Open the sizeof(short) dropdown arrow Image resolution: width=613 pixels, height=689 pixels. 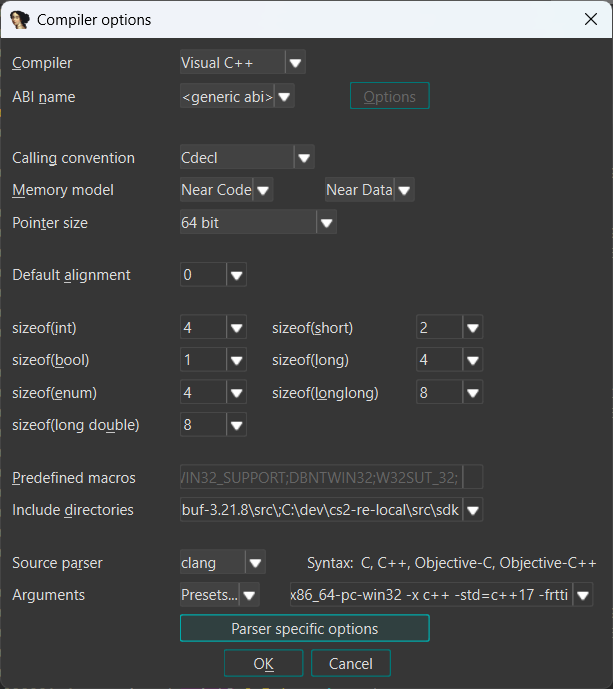473,327
